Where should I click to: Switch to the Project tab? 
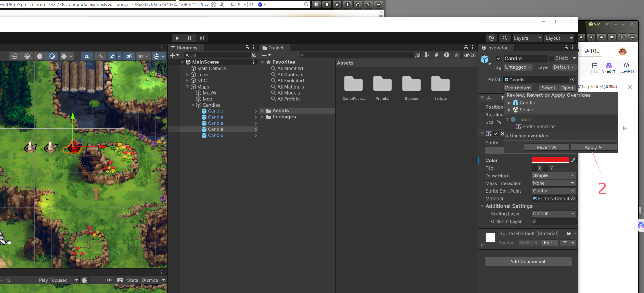point(273,48)
